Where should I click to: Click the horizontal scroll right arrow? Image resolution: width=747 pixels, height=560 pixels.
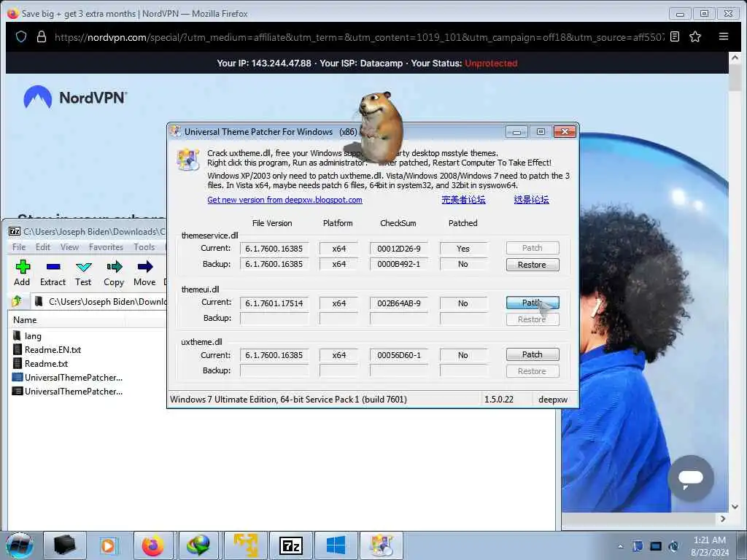coord(723,518)
